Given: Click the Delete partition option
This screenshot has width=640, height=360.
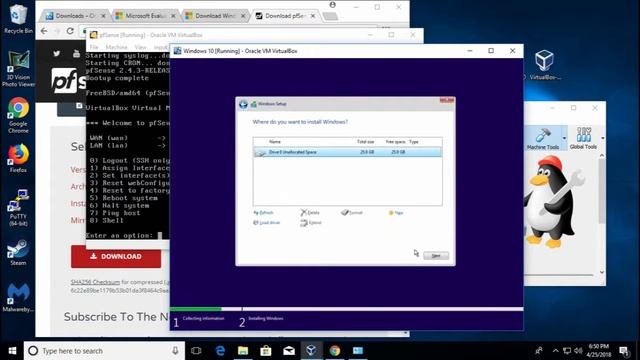Looking at the screenshot, I should point(310,213).
